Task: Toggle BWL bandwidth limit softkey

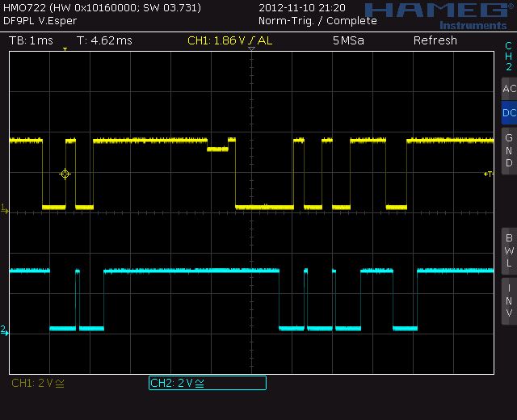Action: 509,251
